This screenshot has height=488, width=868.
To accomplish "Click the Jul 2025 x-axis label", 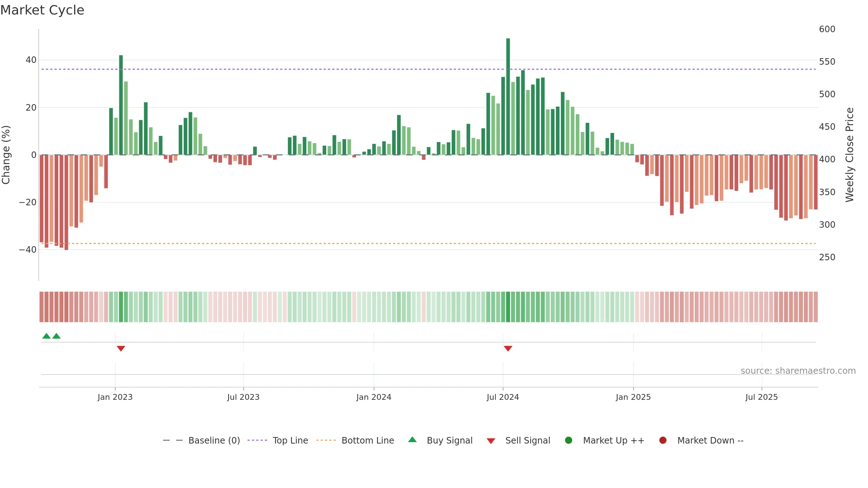I will click(762, 397).
